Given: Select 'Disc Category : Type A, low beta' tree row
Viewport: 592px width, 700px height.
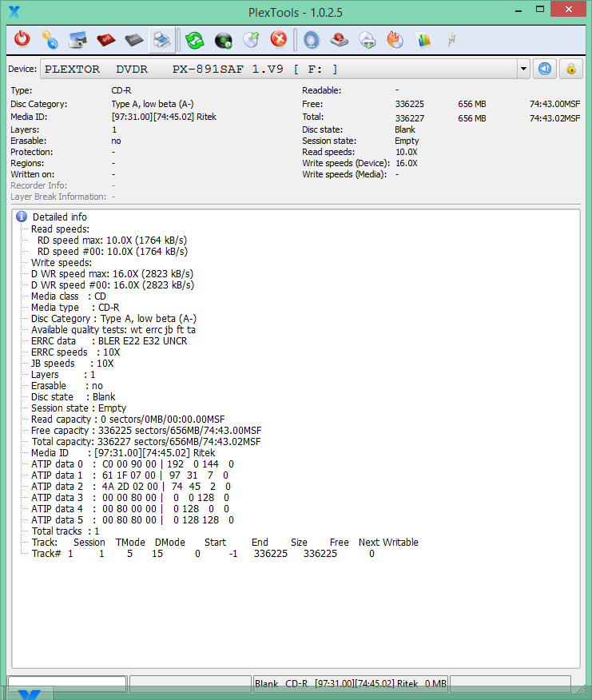Looking at the screenshot, I should pos(113,319).
